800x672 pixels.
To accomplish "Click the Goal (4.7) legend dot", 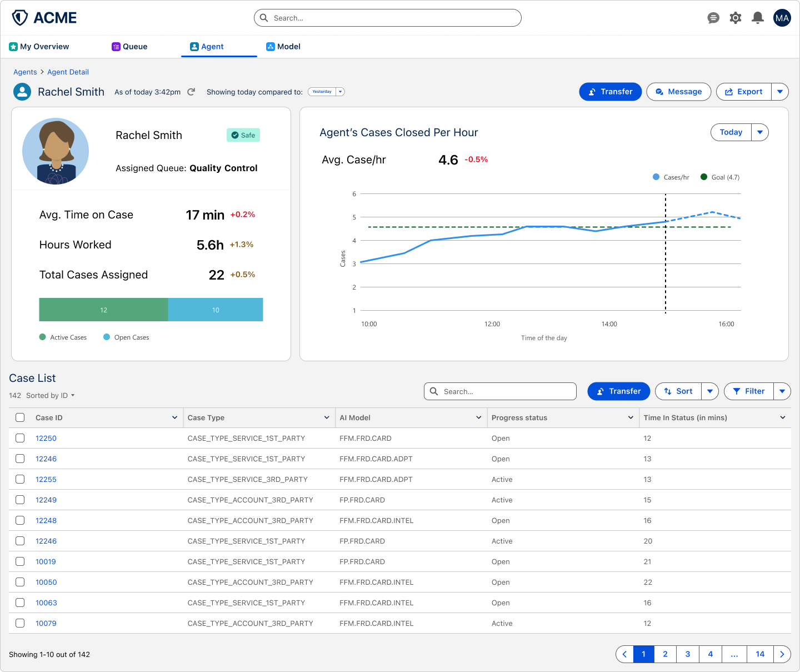I will tap(704, 177).
